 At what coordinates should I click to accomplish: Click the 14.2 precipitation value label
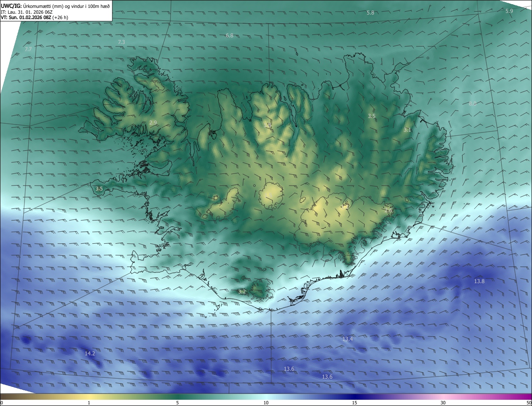[x=90, y=354]
